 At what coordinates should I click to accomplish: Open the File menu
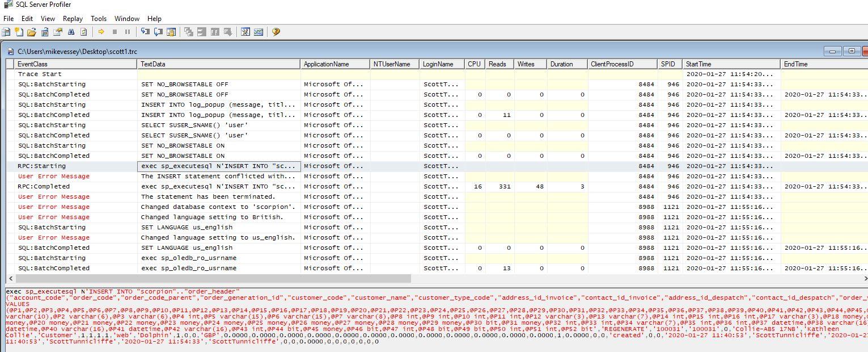[9, 19]
